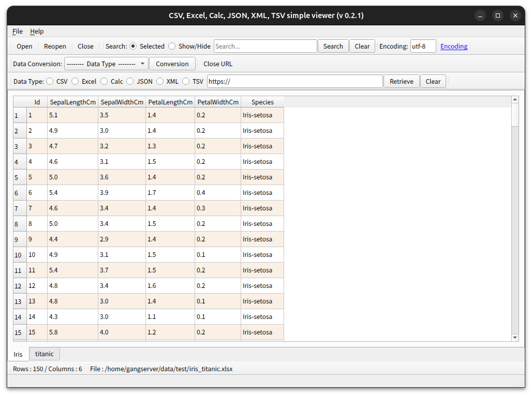Viewport: 532px width, 396px height.
Task: Click the Open toolbar button
Action: pos(24,47)
